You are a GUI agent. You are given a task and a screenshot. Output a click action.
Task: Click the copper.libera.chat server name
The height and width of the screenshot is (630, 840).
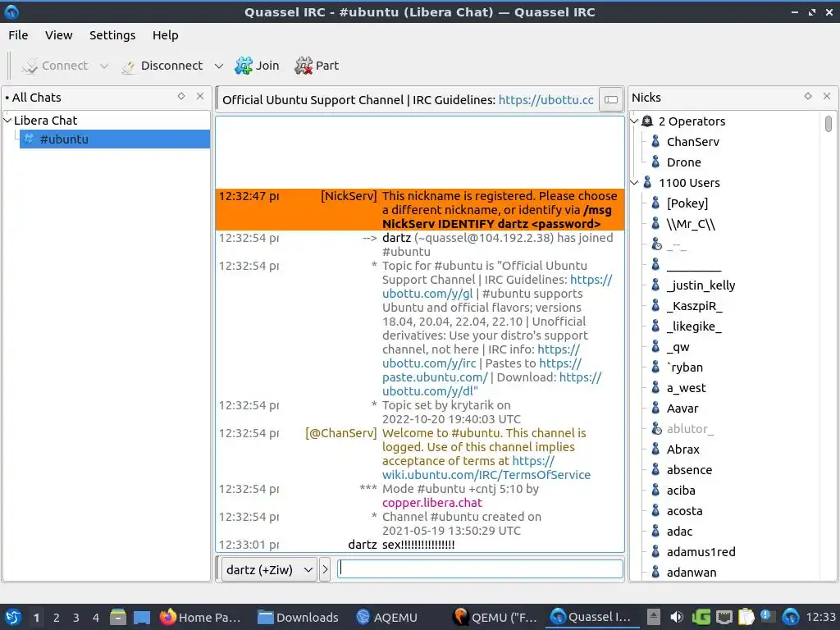pos(431,503)
